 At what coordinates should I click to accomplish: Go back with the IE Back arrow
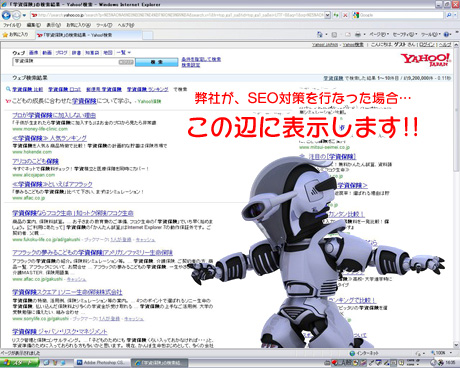pos(6,15)
